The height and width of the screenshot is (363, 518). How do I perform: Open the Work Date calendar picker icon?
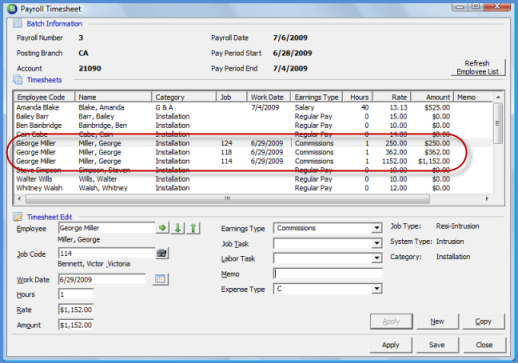160,279
